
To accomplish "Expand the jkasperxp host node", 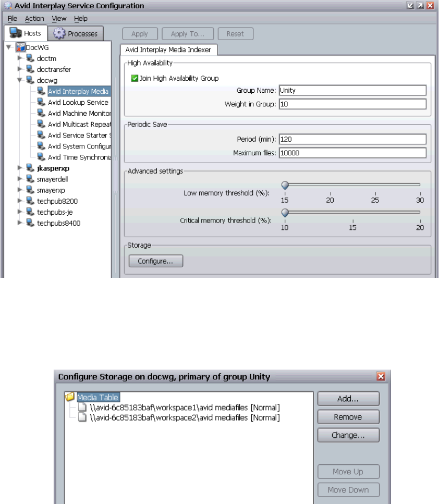I will [20, 167].
